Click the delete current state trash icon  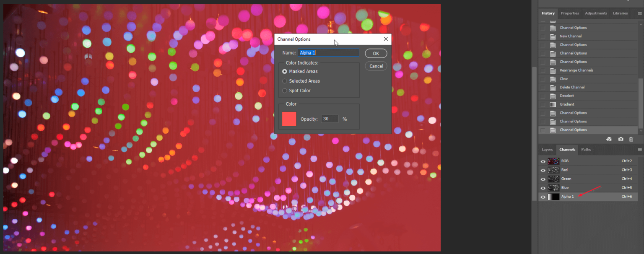click(631, 139)
